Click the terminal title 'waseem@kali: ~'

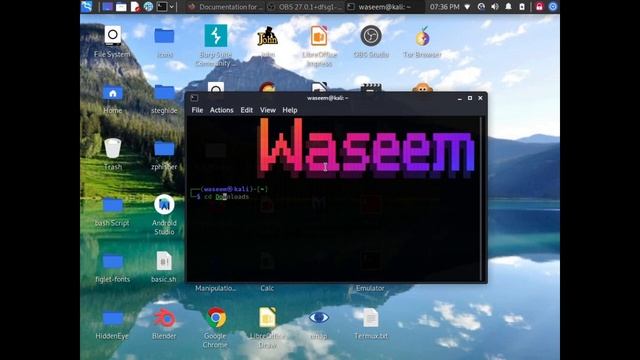tap(327, 98)
